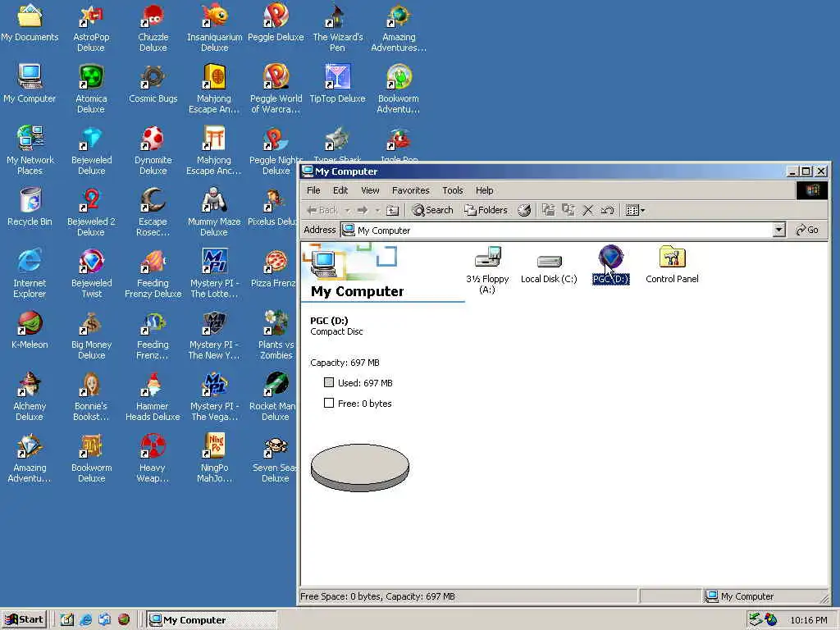
Task: Open the Address bar dropdown list
Action: [779, 230]
